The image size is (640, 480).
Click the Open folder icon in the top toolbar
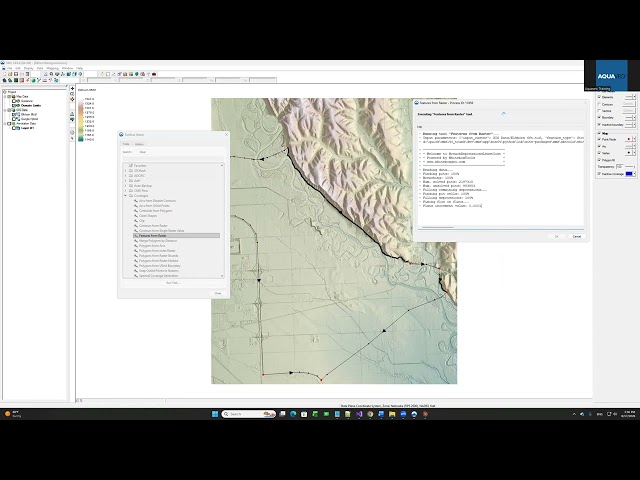click(x=10, y=74)
